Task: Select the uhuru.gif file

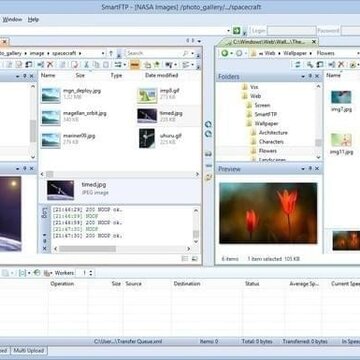Action: click(161, 138)
